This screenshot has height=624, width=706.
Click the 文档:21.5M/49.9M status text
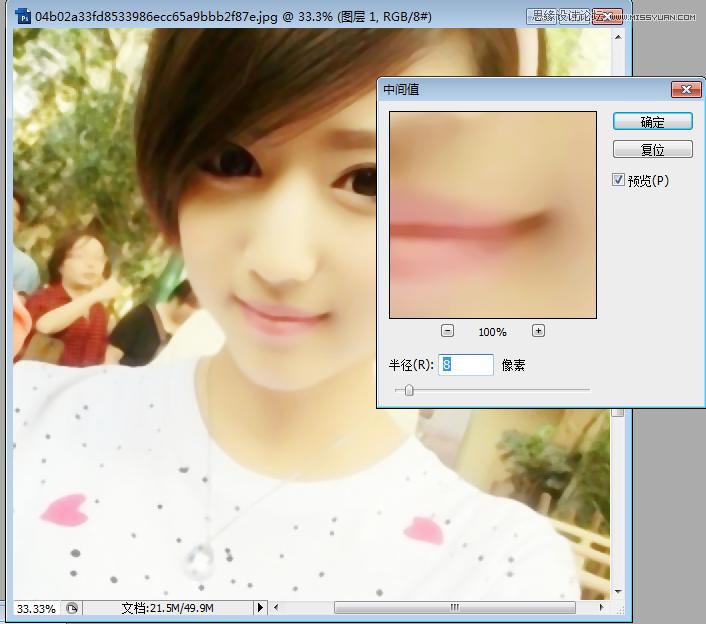167,608
